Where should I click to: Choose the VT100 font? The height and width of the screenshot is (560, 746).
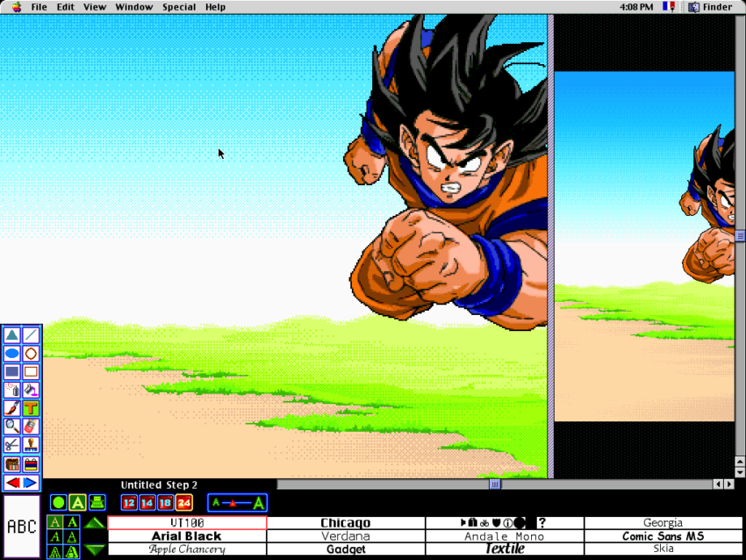[x=188, y=523]
